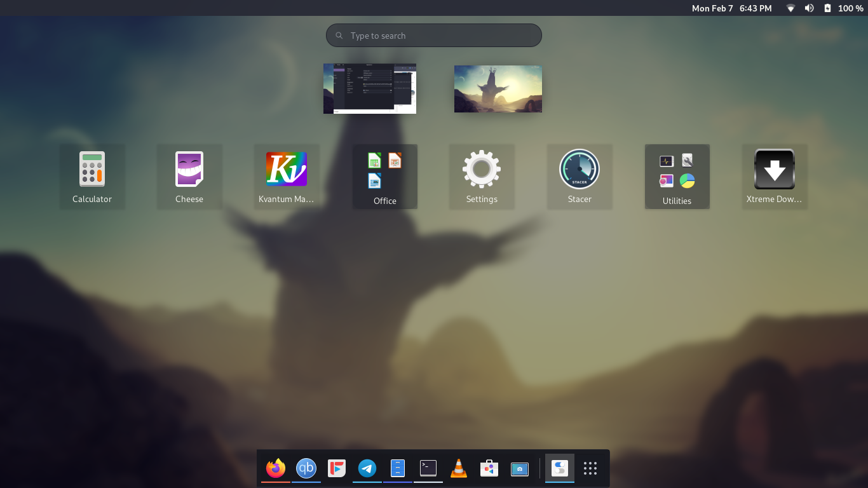The height and width of the screenshot is (488, 868).
Task: Launch Firefox from the dock
Action: [275, 468]
